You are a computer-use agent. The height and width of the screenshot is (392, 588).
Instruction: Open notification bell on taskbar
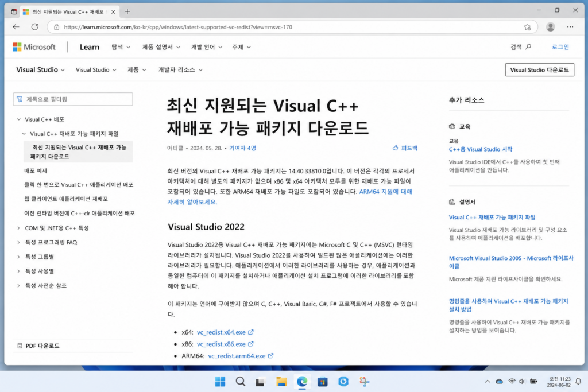578,382
